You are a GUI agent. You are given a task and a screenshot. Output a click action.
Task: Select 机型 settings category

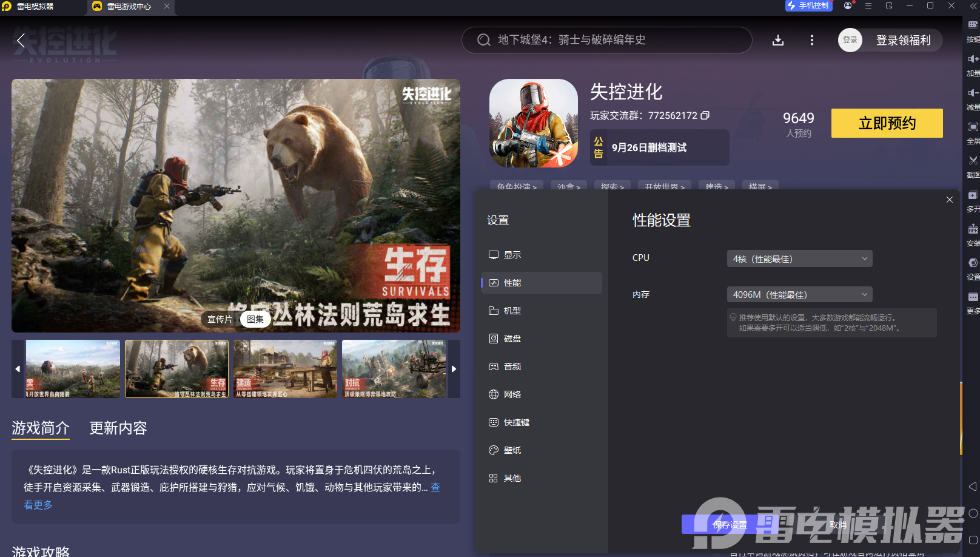click(542, 311)
